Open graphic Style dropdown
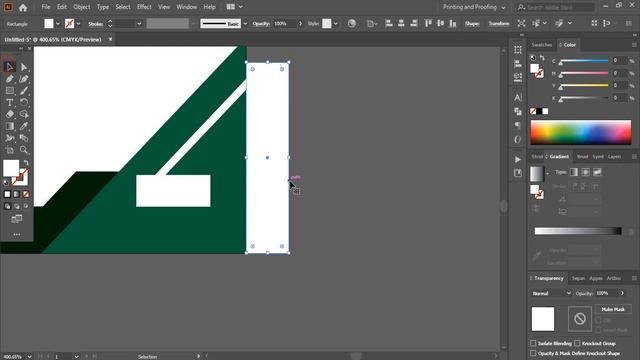Viewport: 640px width, 360px height. 336,24
